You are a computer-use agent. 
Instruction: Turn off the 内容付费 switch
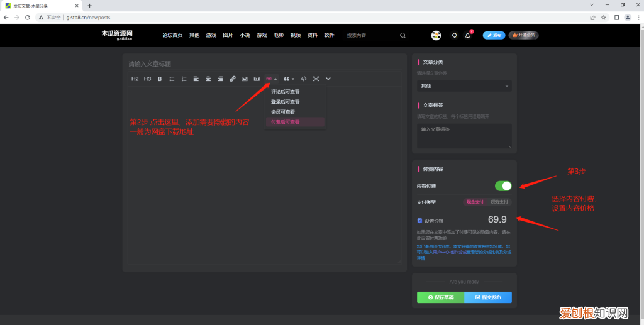click(503, 186)
